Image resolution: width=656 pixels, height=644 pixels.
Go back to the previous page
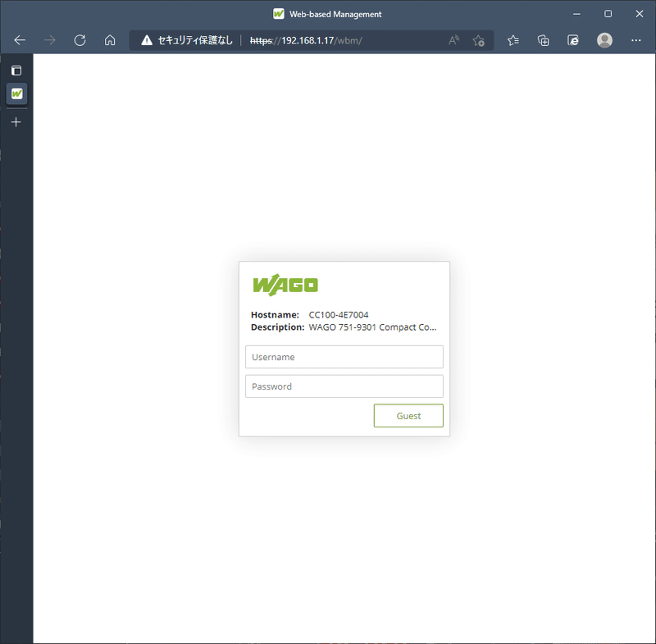(x=20, y=40)
